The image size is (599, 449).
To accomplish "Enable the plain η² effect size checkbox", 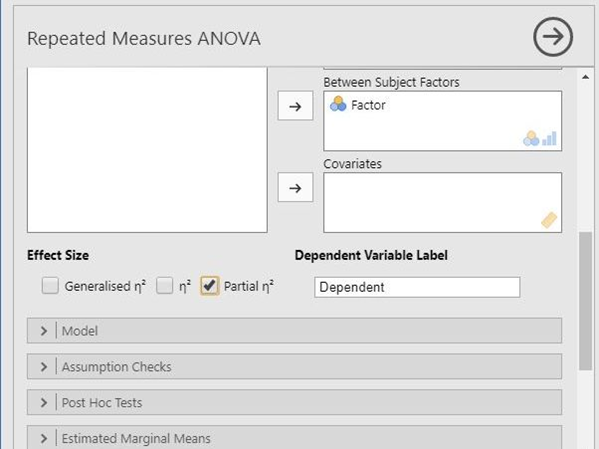I will click(x=165, y=286).
